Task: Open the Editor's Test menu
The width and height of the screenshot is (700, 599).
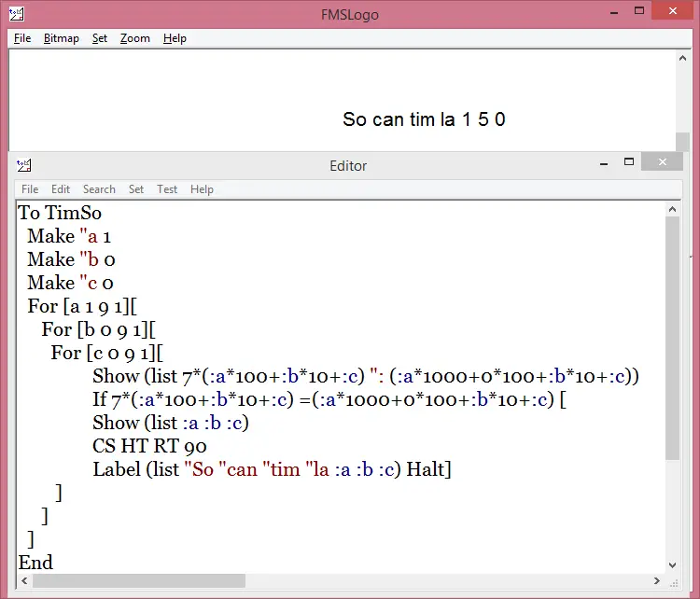Action: tap(167, 189)
